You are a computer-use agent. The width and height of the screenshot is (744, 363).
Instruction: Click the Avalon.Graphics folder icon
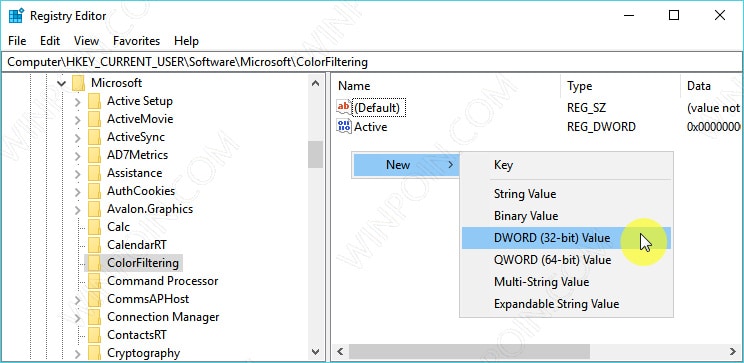pyautogui.click(x=94, y=209)
